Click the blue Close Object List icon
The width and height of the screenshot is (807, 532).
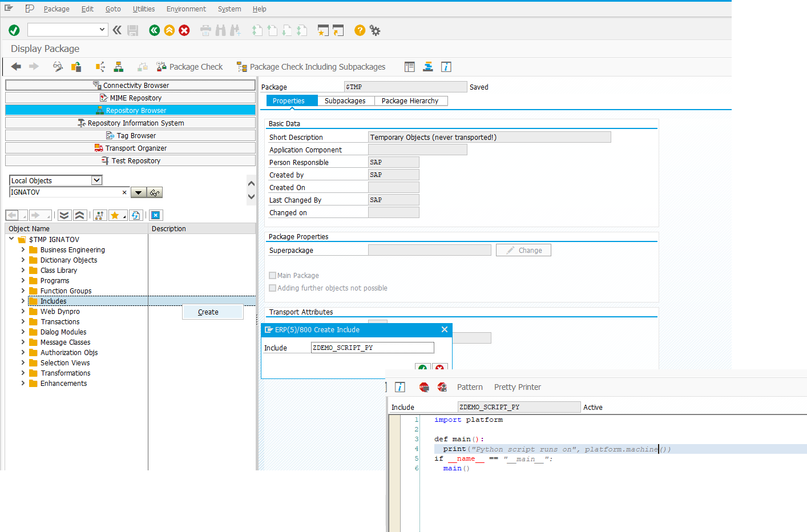click(x=156, y=215)
